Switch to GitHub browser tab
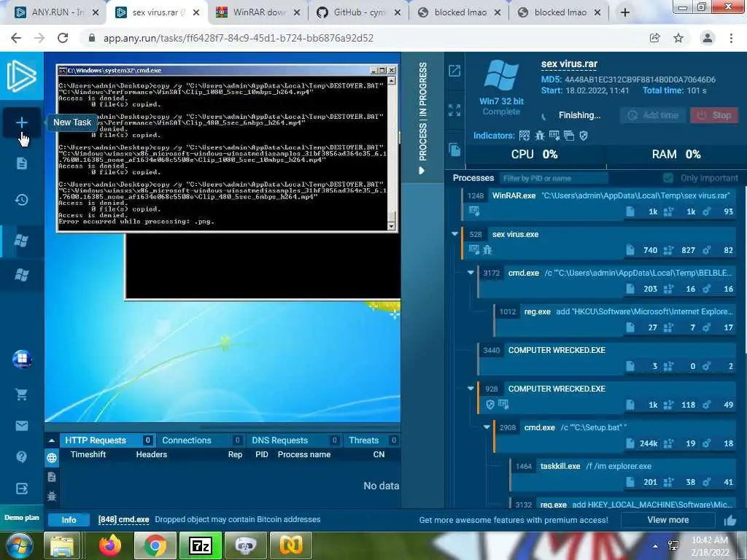This screenshot has height=560, width=747. (357, 12)
